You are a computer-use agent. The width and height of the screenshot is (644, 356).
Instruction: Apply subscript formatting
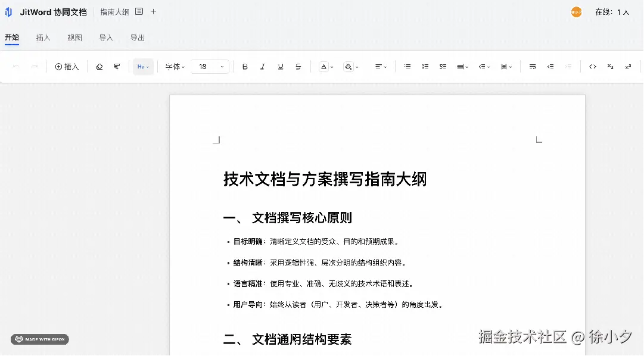(609, 67)
